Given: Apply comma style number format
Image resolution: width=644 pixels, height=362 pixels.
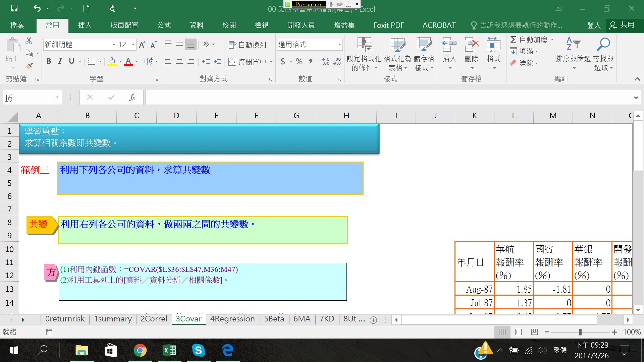Looking at the screenshot, I should coord(311,61).
